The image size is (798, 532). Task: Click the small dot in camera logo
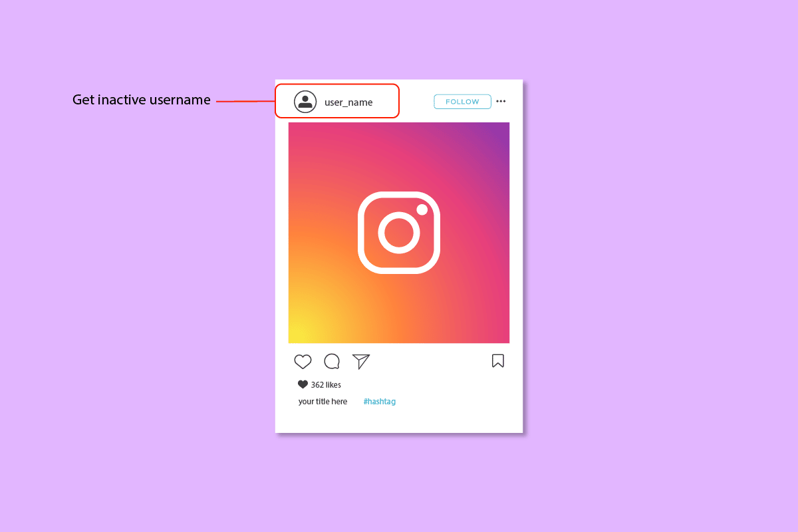[422, 209]
